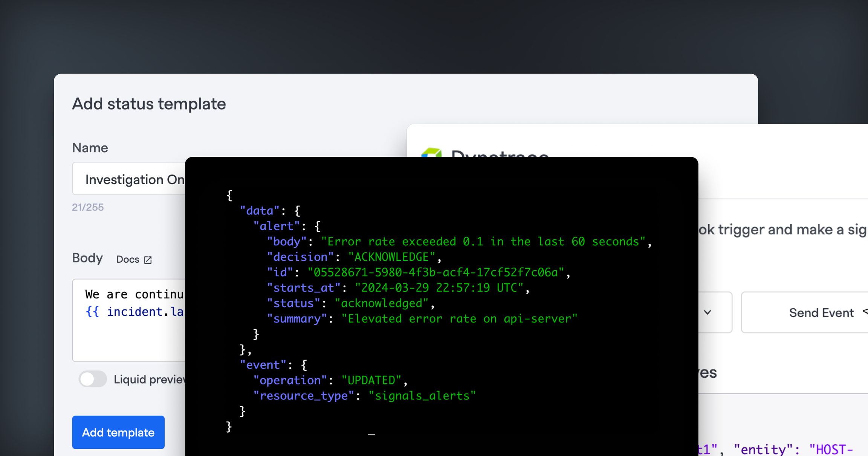
Task: Click the 21/255 character counter
Action: tap(88, 207)
